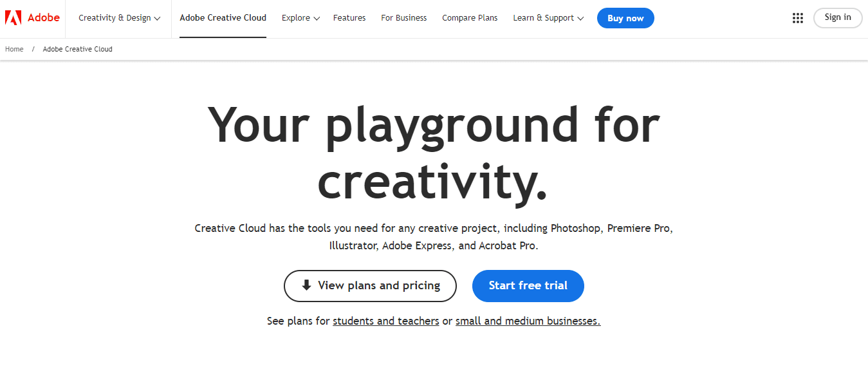This screenshot has height=373, width=868.
Task: Switch to the Adobe Creative Cloud tab
Action: tap(223, 18)
